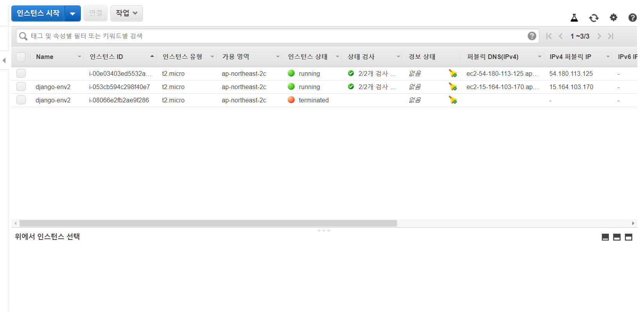Click status check checkmark for 15.164.103.170 row
The width and height of the screenshot is (644, 313).
pos(351,86)
